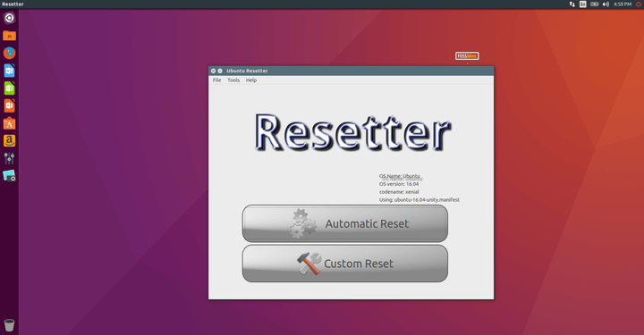Screen dimensions: 644x335
Task: Click the Ubuntu Resetter title bar text
Action: (247, 71)
